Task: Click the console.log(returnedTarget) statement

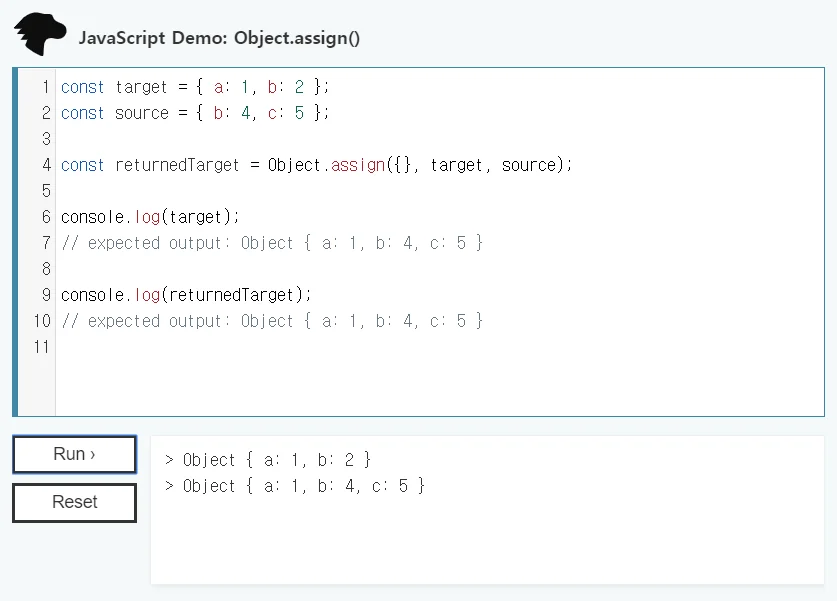Action: click(186, 295)
